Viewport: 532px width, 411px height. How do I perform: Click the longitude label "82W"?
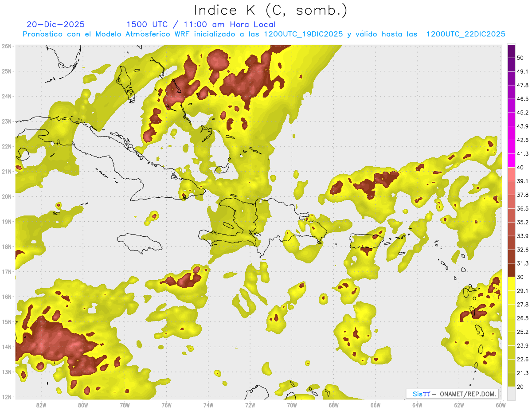coord(41,405)
